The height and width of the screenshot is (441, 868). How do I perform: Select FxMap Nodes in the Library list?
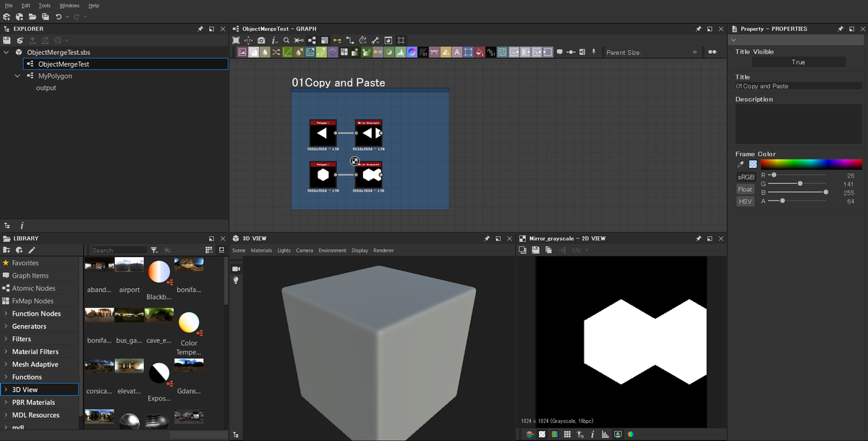tap(33, 301)
